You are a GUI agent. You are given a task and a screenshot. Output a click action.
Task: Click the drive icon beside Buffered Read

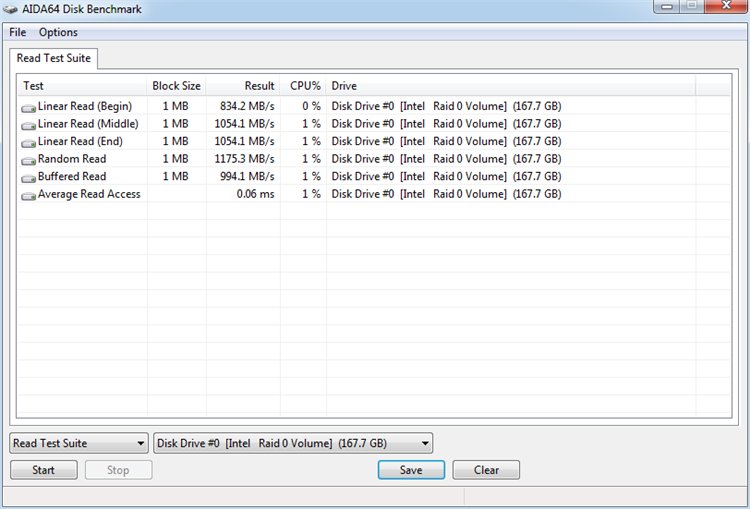click(x=28, y=179)
